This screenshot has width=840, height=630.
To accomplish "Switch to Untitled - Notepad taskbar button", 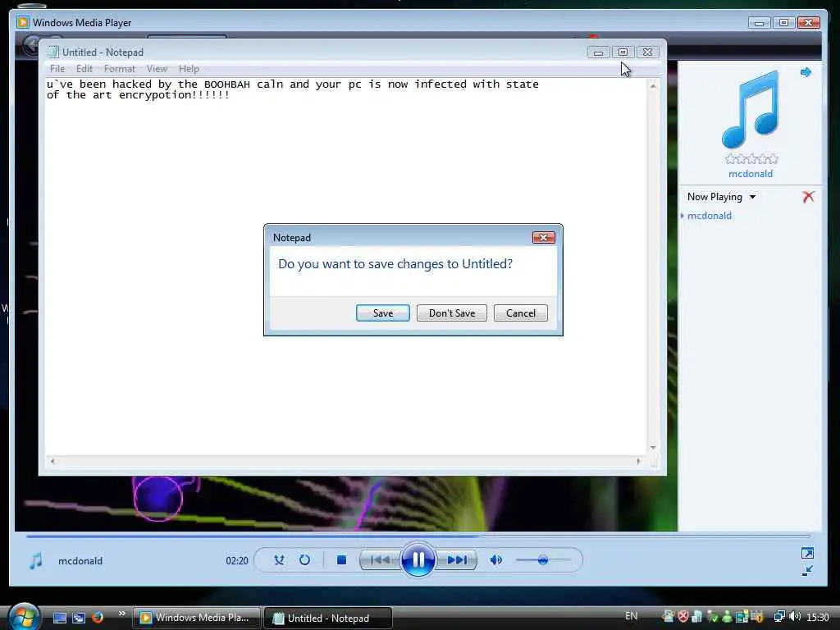I will tap(328, 618).
